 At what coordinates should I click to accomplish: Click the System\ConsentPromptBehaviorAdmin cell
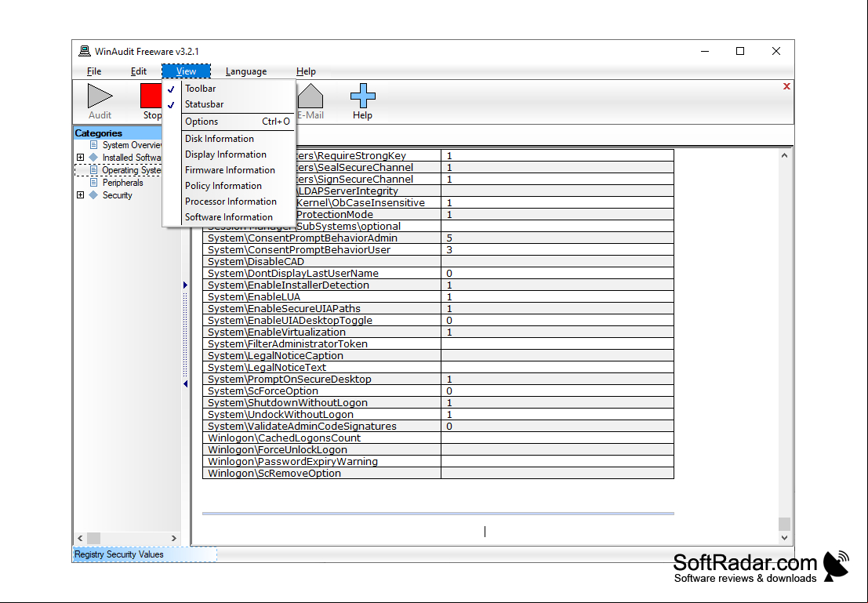point(321,238)
